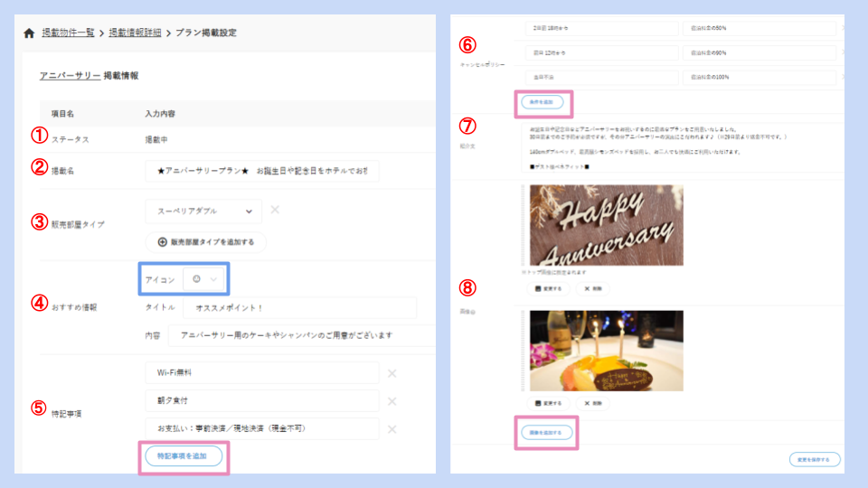Go to 掲載情報詳細 breadcrumb link
Viewport: 868px width, 488px height.
click(x=135, y=33)
